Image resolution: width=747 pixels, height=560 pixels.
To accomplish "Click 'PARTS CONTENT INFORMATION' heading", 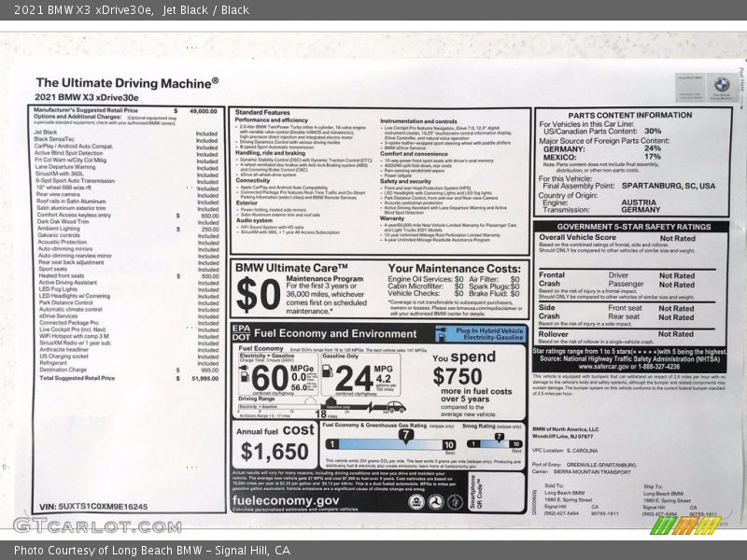I will 630,115.
